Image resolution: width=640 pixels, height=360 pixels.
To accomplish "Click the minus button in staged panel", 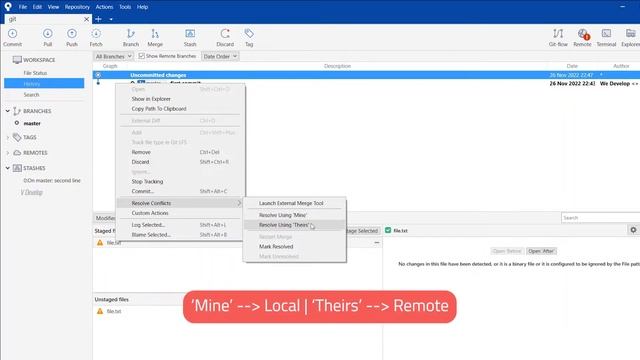I will (x=377, y=242).
